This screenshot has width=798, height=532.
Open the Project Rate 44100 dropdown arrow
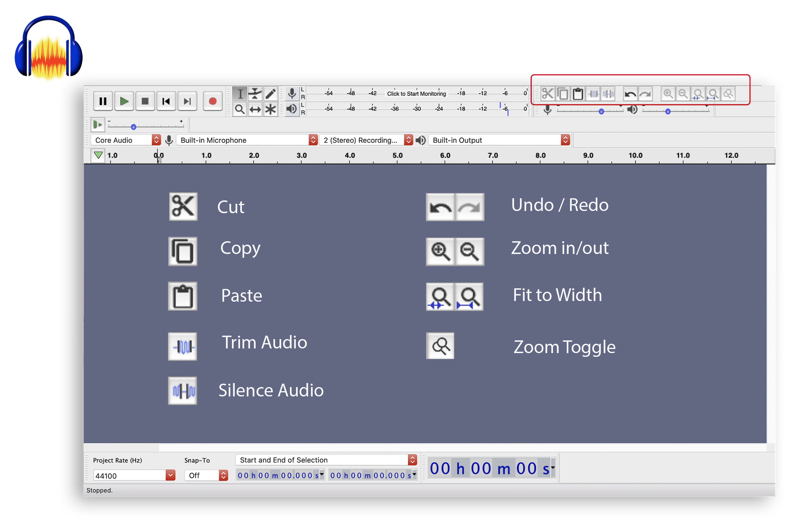pos(171,476)
